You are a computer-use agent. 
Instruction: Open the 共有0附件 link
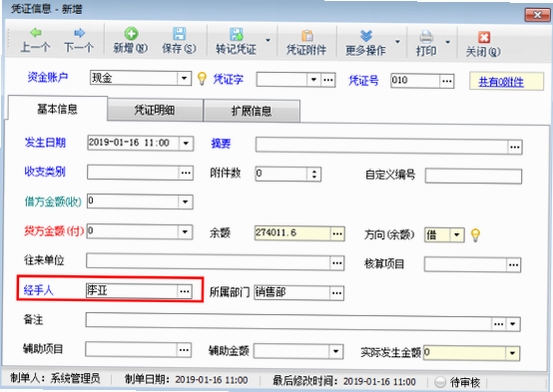pos(501,82)
